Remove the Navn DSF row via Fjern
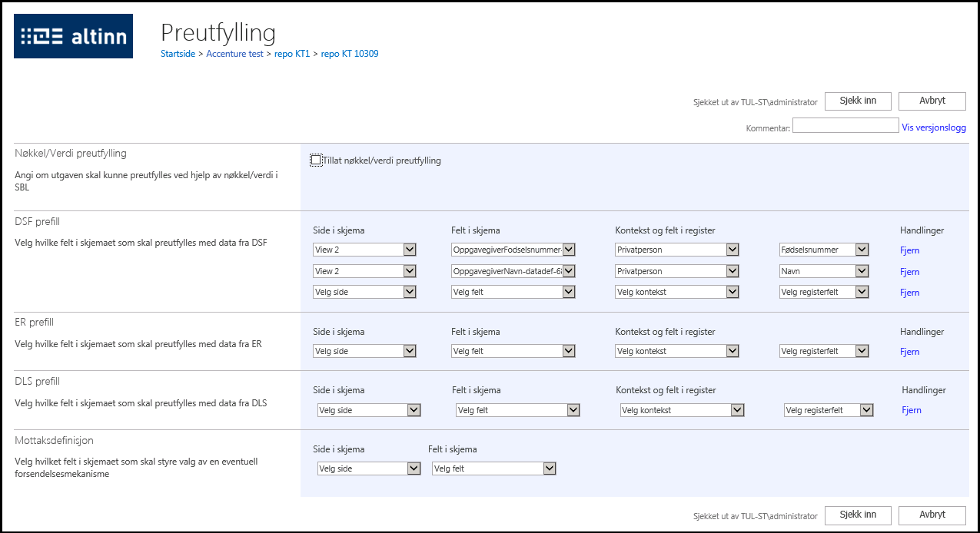Viewport: 980px width, 533px height. pos(910,272)
